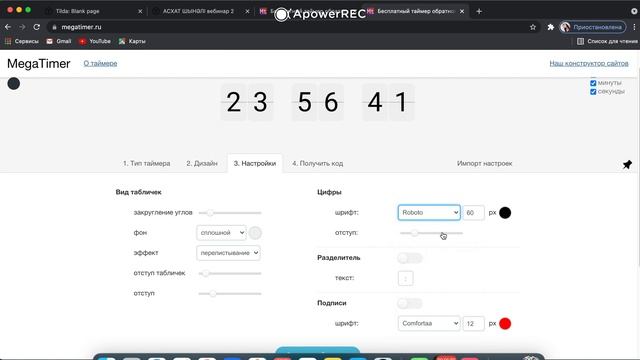Toggle the минуты checkbox
The image size is (640, 360).
(x=593, y=83)
